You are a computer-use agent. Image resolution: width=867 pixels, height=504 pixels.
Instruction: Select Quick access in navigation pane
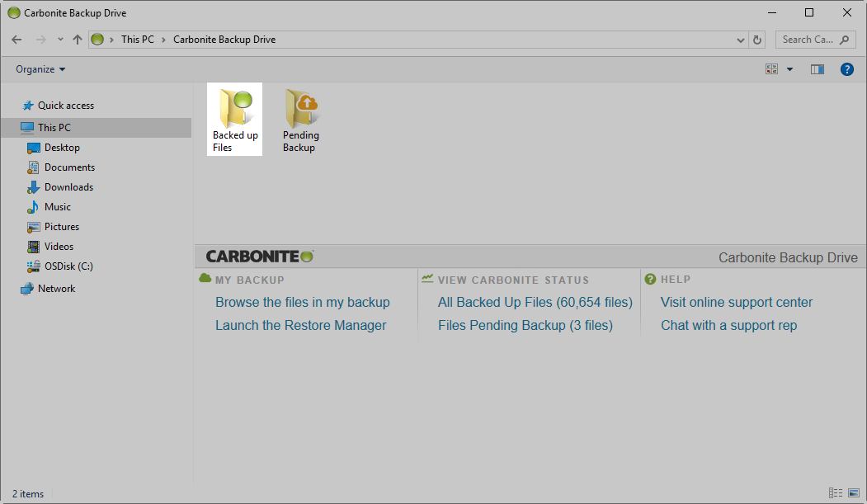tap(66, 105)
